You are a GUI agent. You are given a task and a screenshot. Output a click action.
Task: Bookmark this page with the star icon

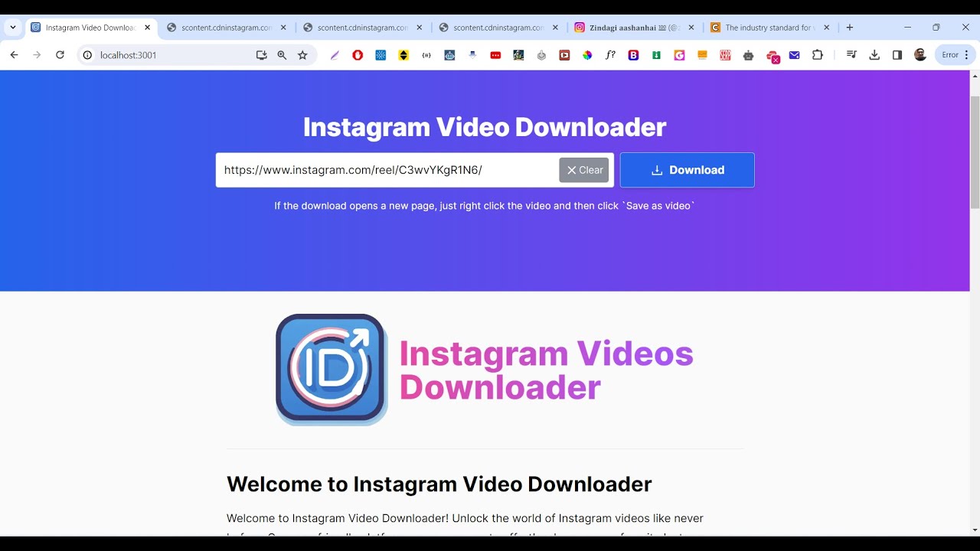pyautogui.click(x=302, y=55)
